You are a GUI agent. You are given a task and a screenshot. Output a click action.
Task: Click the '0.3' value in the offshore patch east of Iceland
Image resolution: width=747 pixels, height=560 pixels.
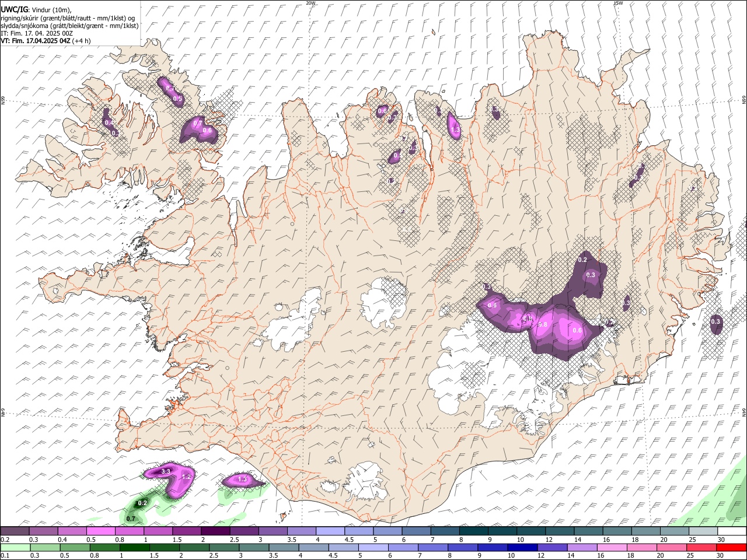(x=716, y=321)
